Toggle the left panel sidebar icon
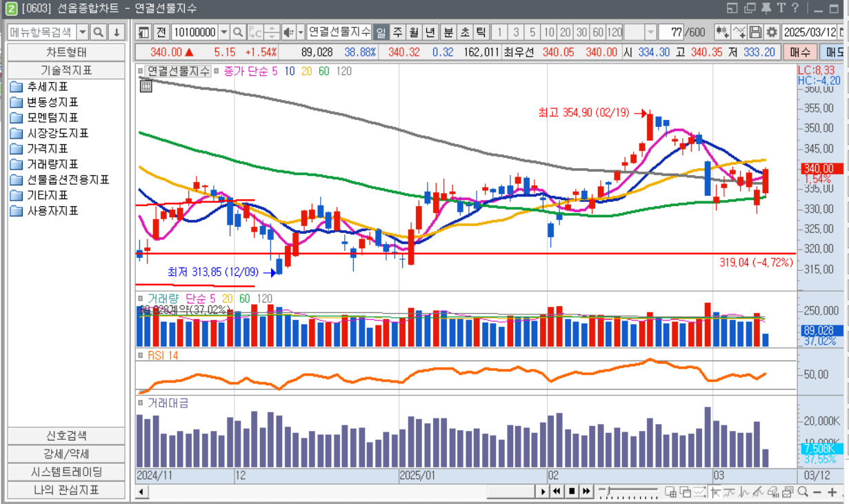Image resolution: width=849 pixels, height=504 pixels. tap(143, 32)
